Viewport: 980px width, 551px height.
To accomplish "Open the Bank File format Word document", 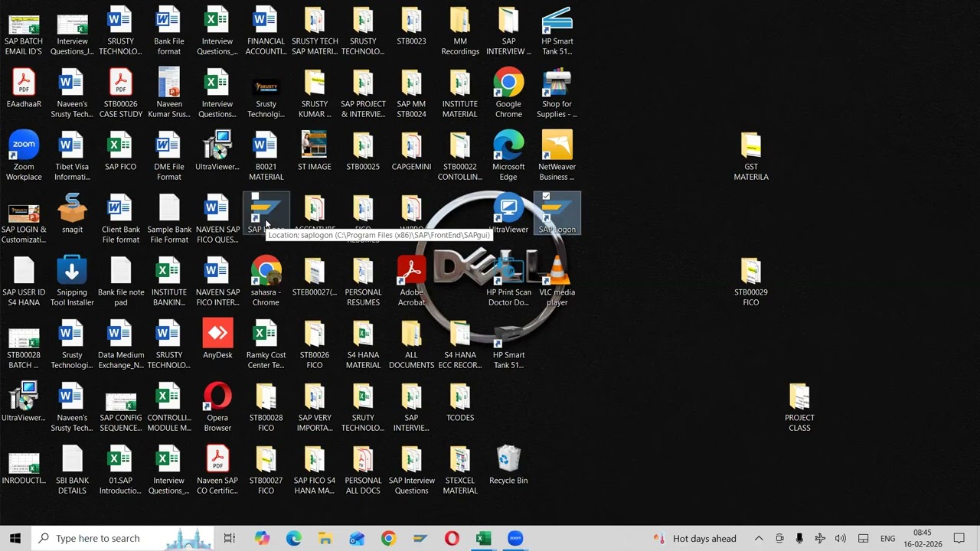I will [x=168, y=31].
